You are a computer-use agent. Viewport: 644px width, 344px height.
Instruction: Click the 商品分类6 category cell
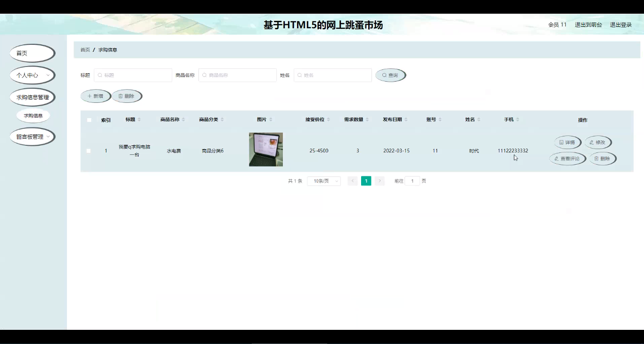(213, 151)
